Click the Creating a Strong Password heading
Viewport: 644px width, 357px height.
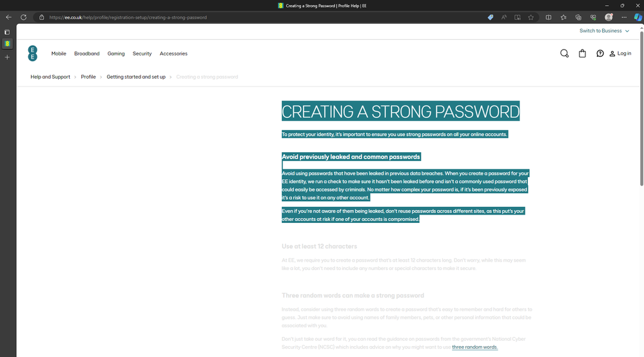(400, 111)
